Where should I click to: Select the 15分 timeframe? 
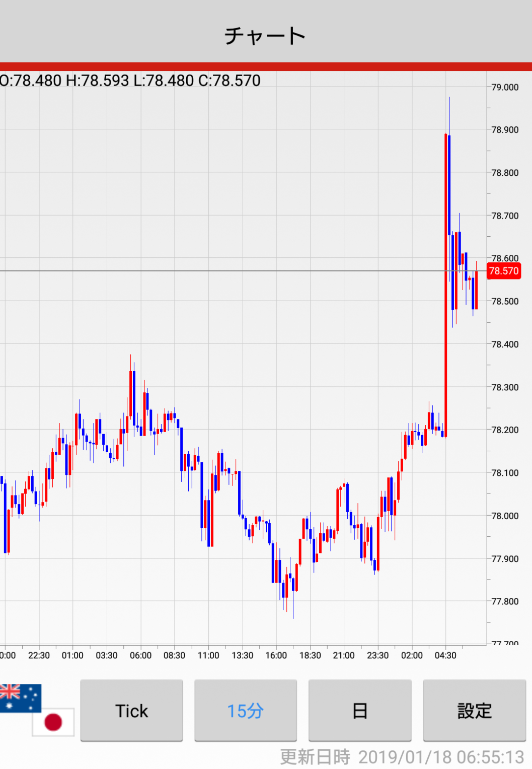[x=245, y=711]
